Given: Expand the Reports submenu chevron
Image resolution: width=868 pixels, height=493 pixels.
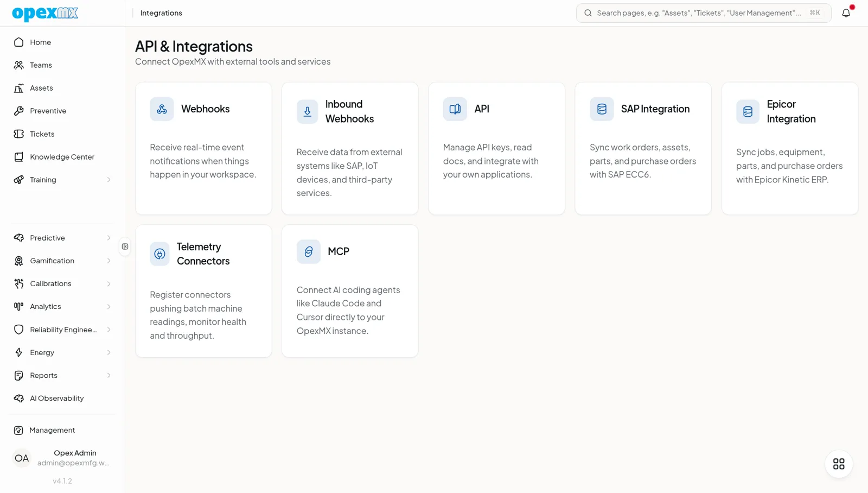Looking at the screenshot, I should tap(108, 375).
